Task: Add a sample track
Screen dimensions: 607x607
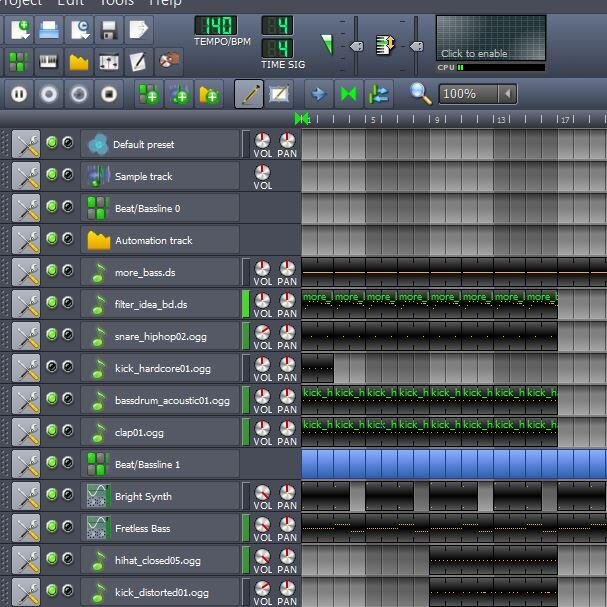Action: tap(179, 94)
